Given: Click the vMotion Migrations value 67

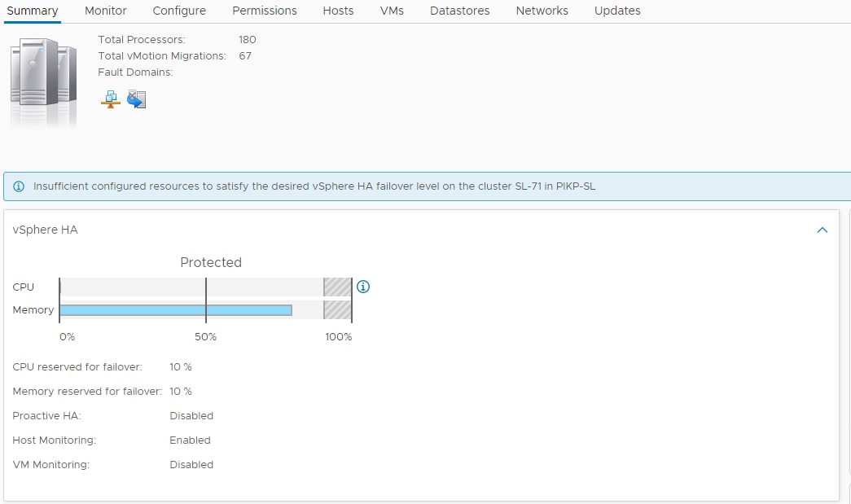Looking at the screenshot, I should pyautogui.click(x=245, y=56).
